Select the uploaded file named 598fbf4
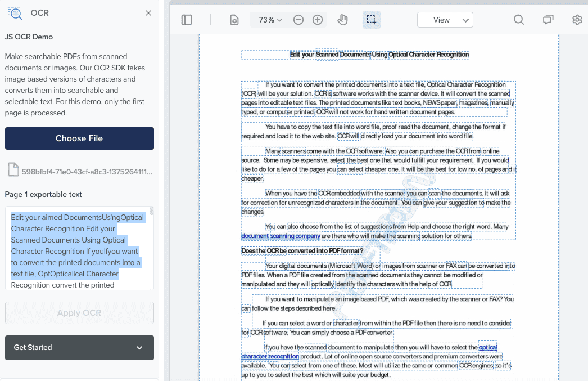This screenshot has height=381, width=588. tap(84, 171)
